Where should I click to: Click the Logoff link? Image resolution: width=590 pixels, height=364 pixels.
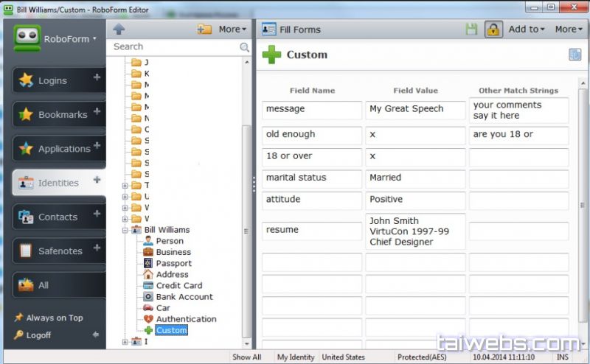click(38, 335)
